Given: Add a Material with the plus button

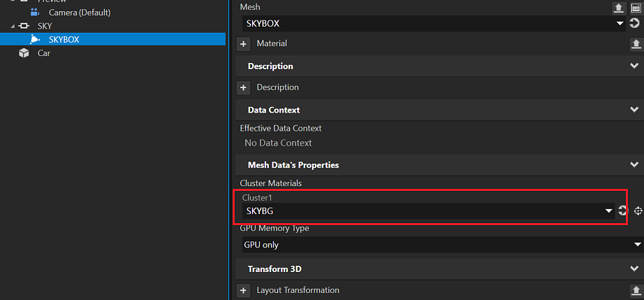Looking at the screenshot, I should click(x=244, y=44).
